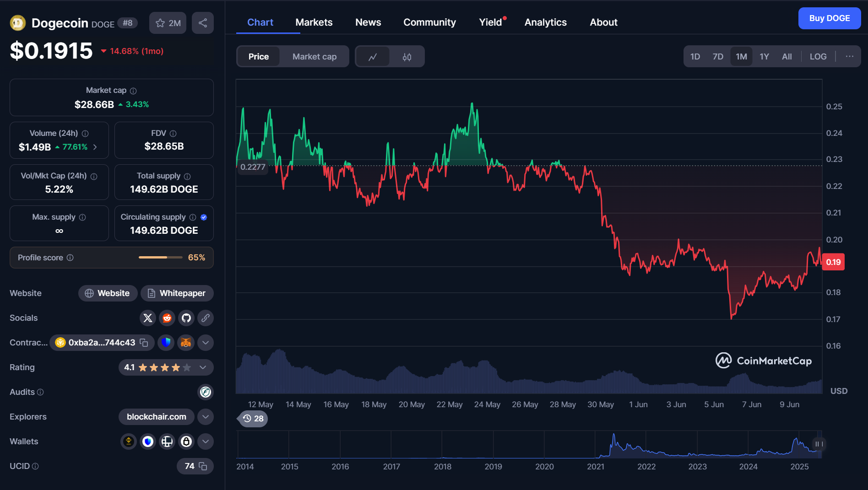
Task: Open the News tab
Action: coord(368,22)
